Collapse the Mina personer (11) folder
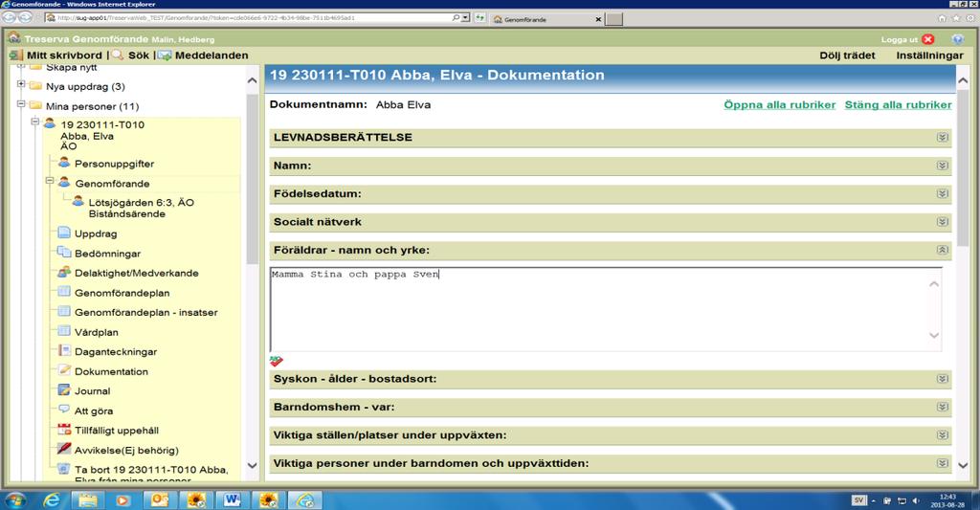This screenshot has width=980, height=510. 21,103
